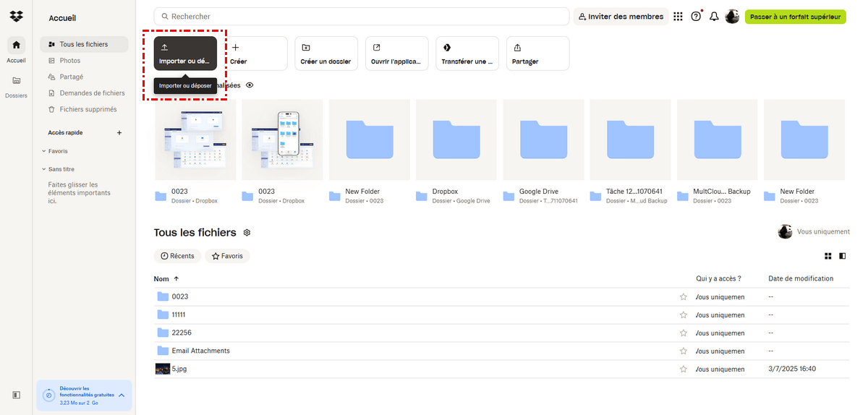
Task: Click the Créer button
Action: [x=256, y=54]
